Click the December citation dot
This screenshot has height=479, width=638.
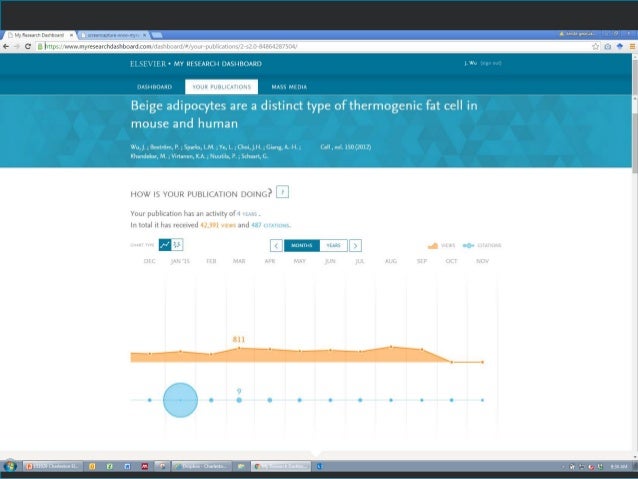tap(150, 400)
